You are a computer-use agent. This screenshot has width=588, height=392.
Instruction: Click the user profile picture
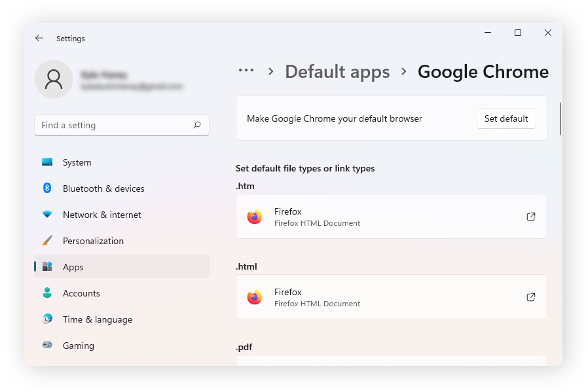click(x=54, y=79)
